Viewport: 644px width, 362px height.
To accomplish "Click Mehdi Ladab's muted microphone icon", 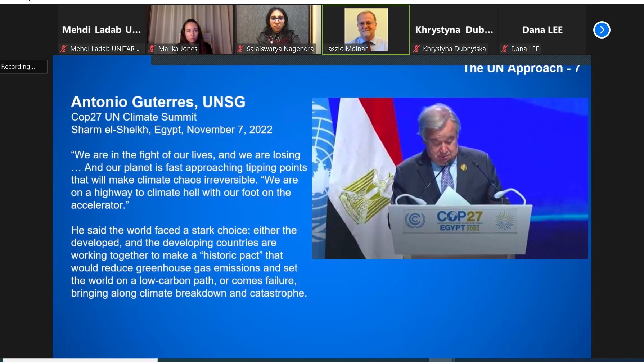I will tap(64, 49).
